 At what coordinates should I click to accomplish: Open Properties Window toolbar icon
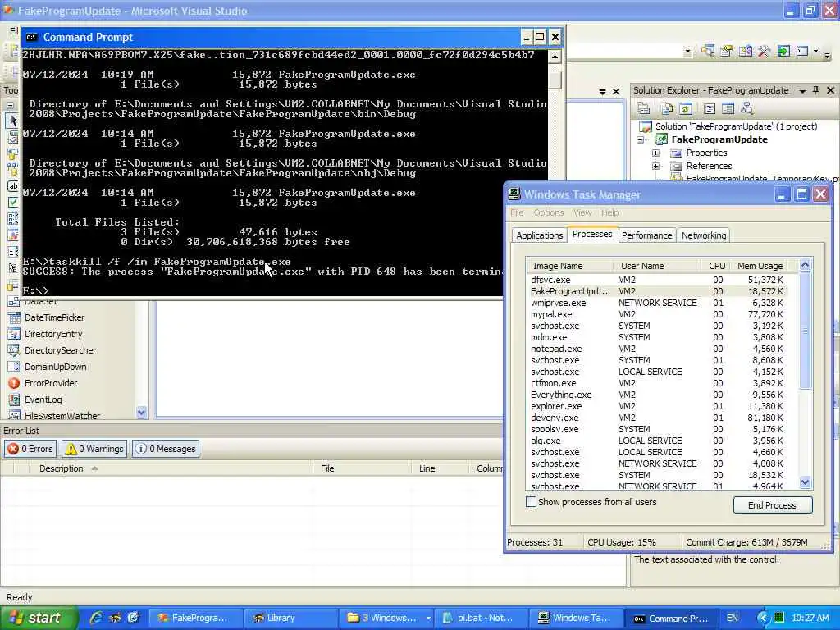point(727,52)
